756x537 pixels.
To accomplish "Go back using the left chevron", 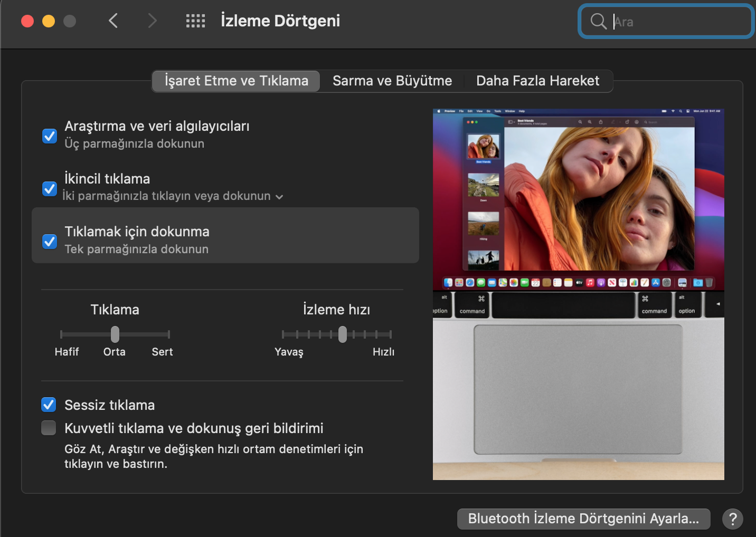I will click(113, 21).
